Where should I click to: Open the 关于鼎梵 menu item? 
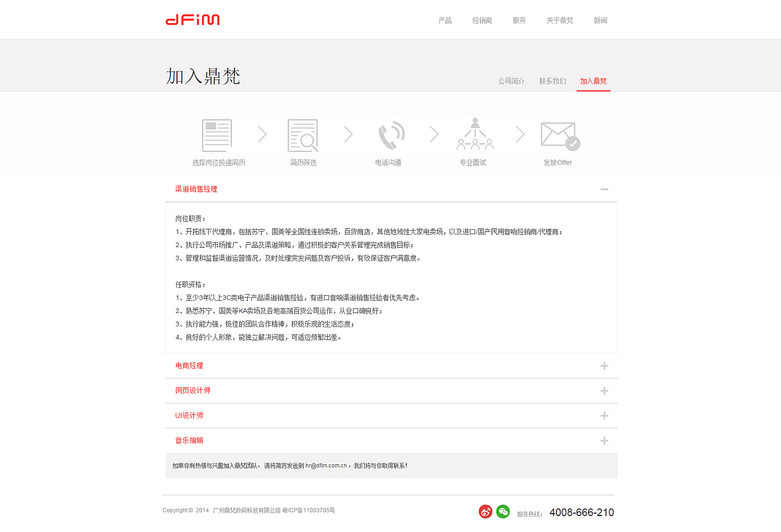tap(560, 20)
